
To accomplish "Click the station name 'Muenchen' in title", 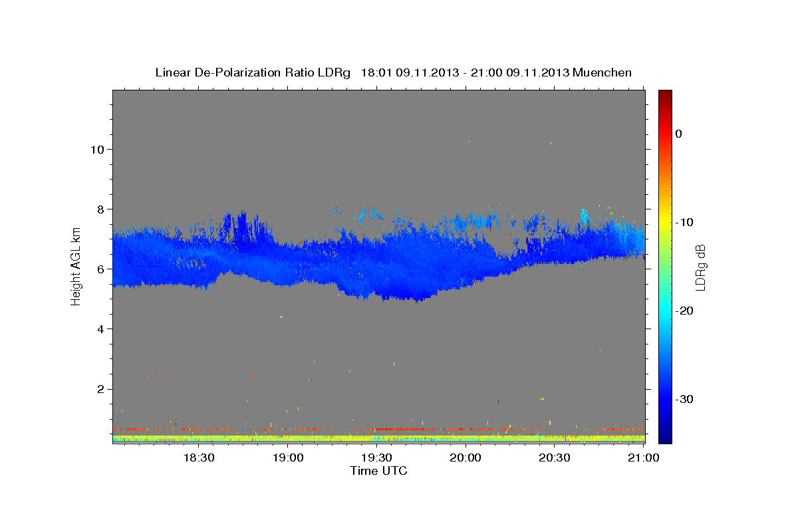I will click(x=602, y=72).
